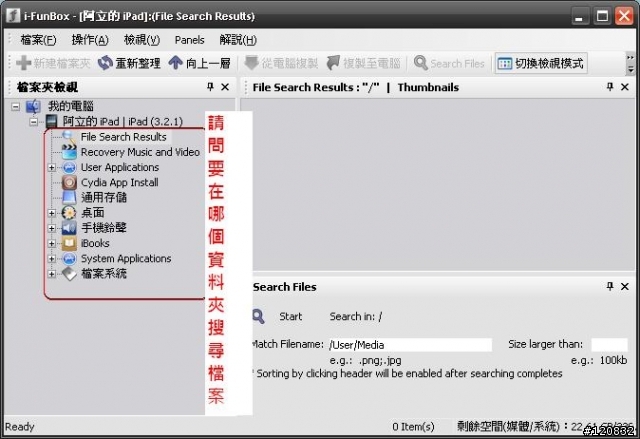640x439 pixels.
Task: Select the Cydia App Install item
Action: pos(120,183)
